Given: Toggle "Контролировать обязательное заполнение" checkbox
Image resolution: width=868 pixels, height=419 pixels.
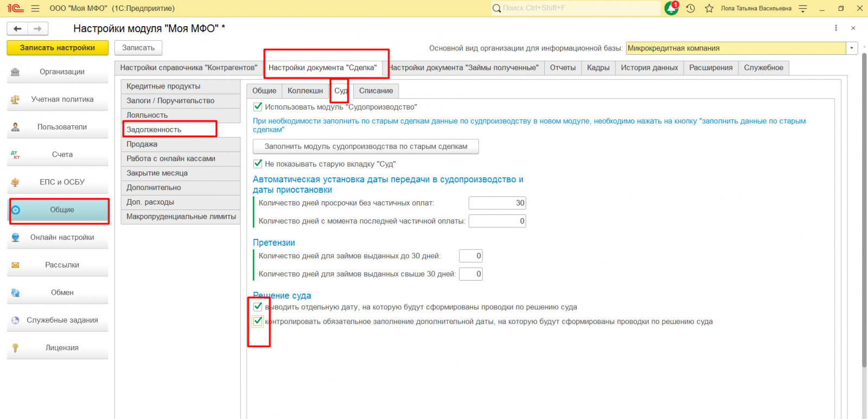Looking at the screenshot, I should [258, 321].
